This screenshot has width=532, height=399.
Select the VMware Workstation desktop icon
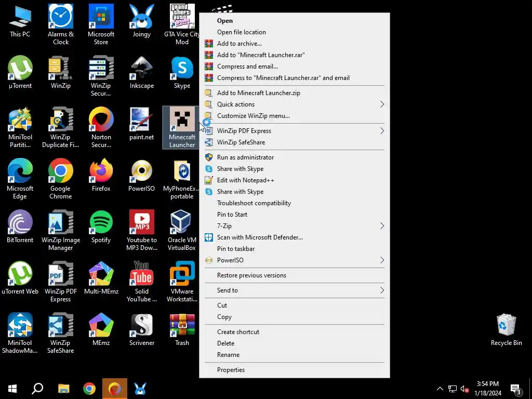tap(182, 282)
